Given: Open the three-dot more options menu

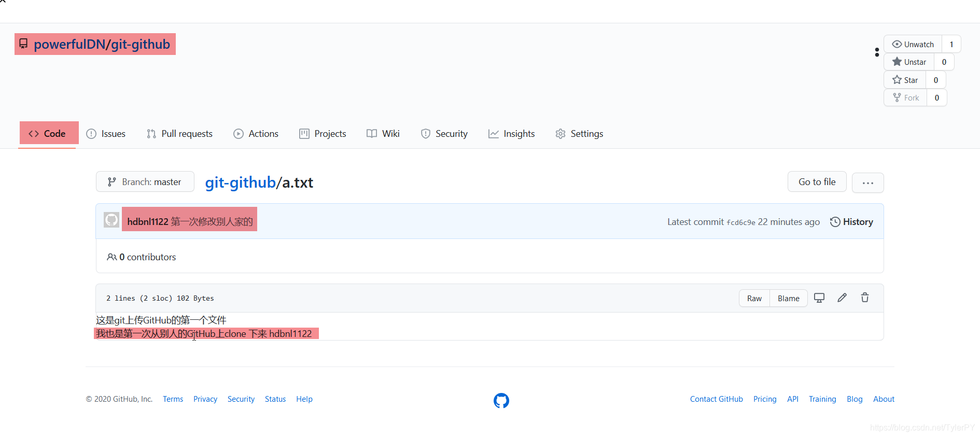Looking at the screenshot, I should pos(868,182).
